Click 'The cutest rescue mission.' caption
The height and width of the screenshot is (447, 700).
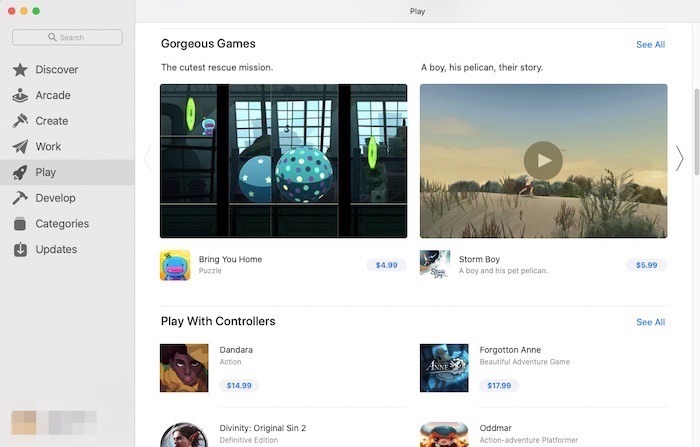coord(217,67)
